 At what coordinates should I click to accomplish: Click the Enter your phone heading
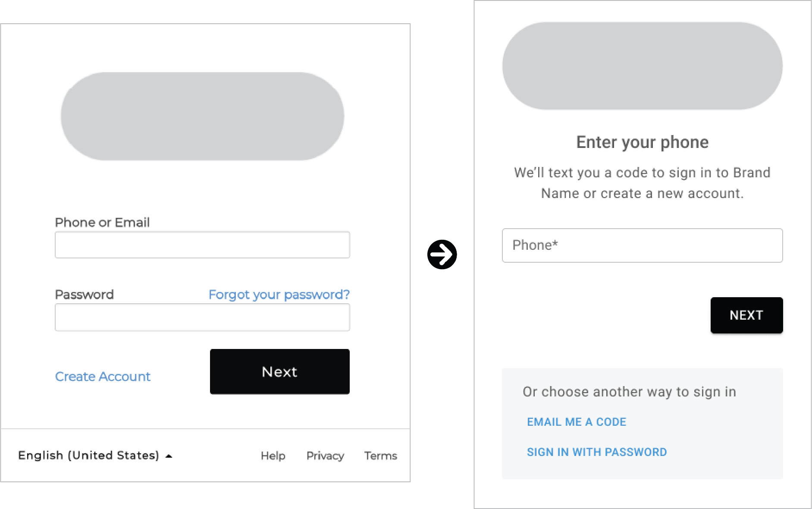[642, 142]
